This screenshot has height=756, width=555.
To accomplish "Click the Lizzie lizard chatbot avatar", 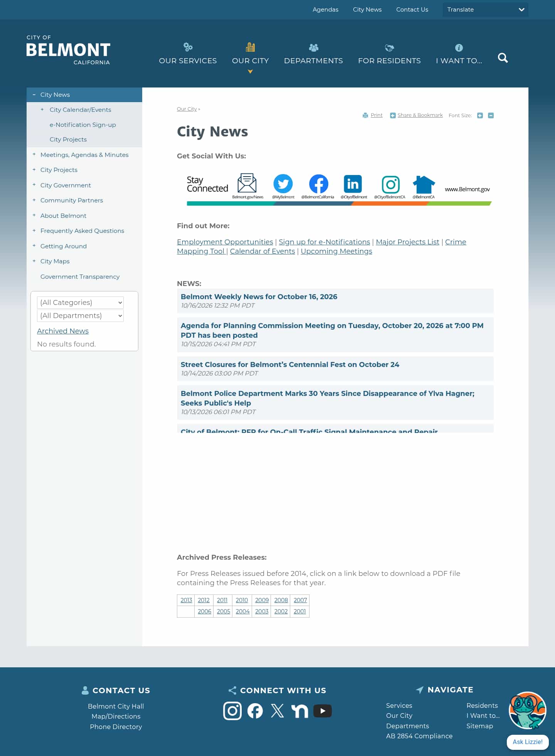I will tap(527, 710).
